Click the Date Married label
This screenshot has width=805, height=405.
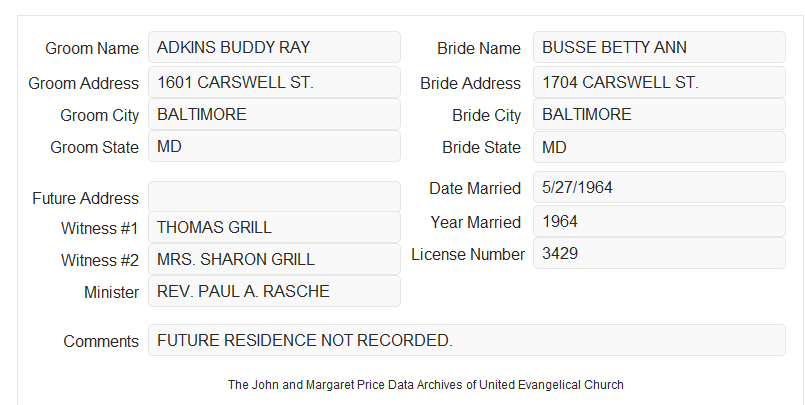pyautogui.click(x=475, y=188)
